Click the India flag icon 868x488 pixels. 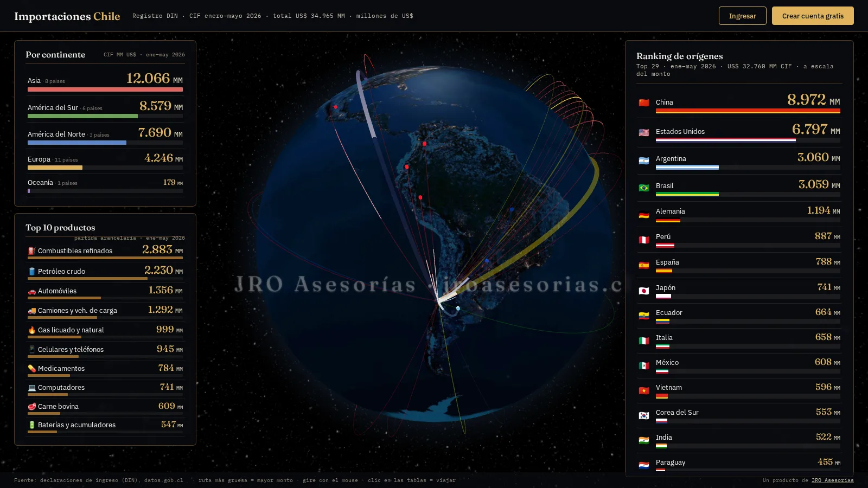[644, 440]
